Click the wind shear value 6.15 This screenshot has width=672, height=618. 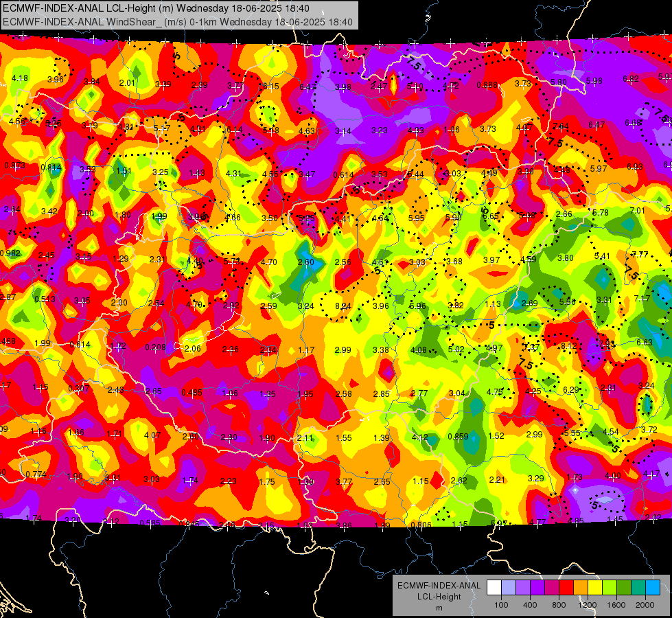coord(271,87)
